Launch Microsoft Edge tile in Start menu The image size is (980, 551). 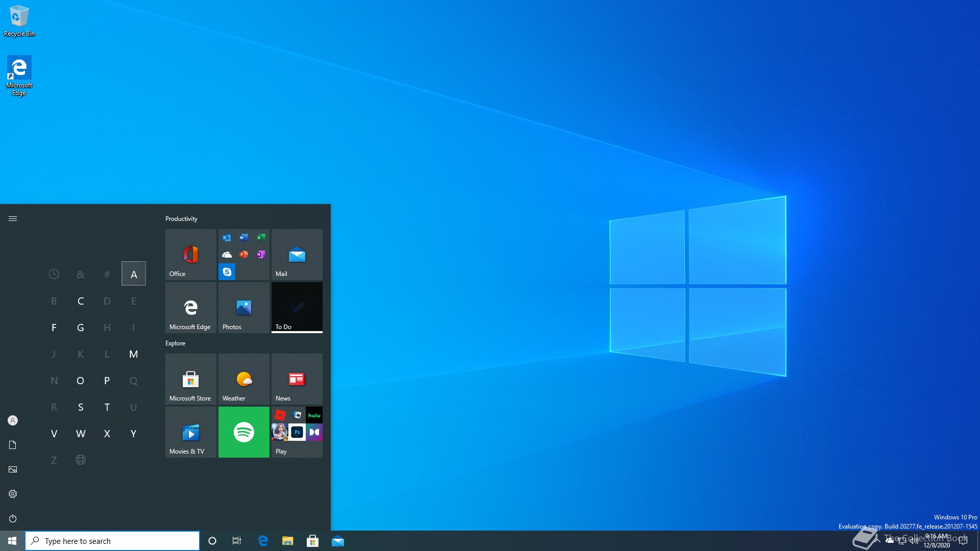(x=191, y=308)
